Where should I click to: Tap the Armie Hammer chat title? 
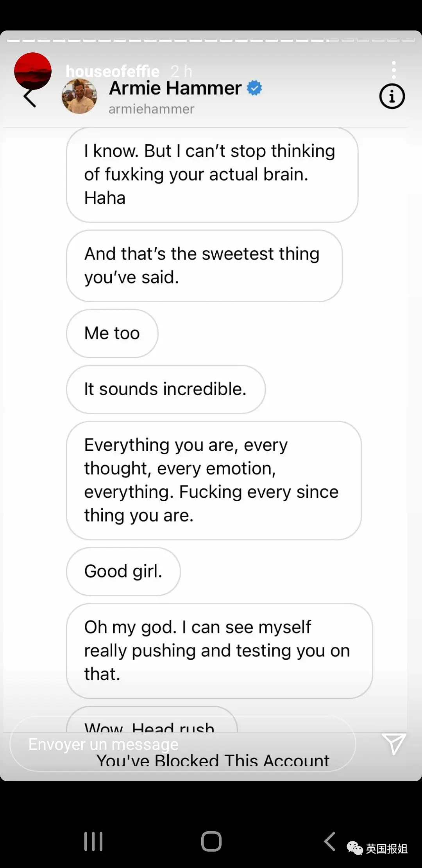click(175, 88)
